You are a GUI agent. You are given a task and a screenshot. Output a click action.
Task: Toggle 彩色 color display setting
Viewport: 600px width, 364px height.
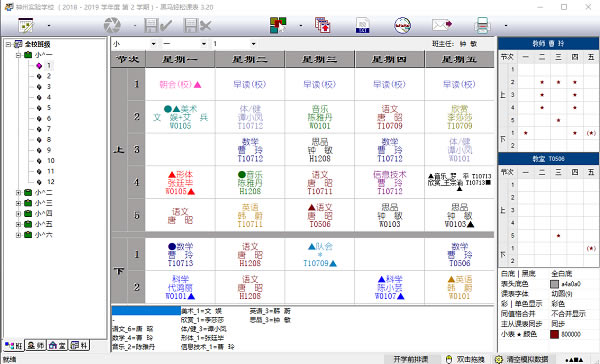pyautogui.click(x=558, y=304)
